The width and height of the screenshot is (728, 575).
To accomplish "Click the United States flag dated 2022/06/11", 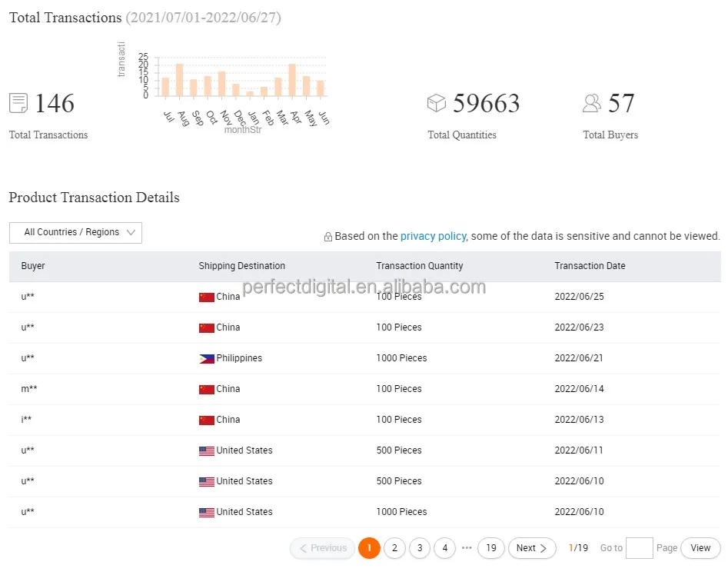I will [206, 450].
